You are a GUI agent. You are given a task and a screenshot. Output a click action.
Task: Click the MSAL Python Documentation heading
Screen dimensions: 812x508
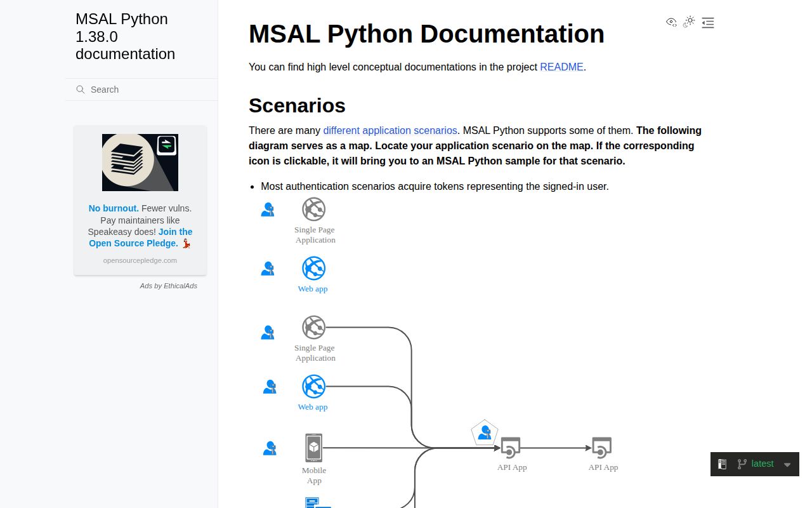pos(426,34)
